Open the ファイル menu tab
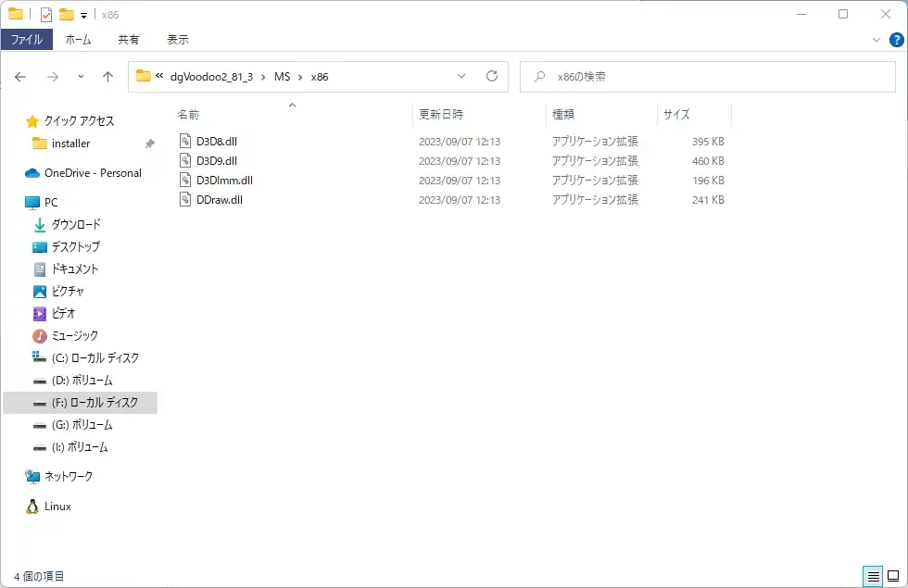The height and width of the screenshot is (588, 908). (x=26, y=40)
